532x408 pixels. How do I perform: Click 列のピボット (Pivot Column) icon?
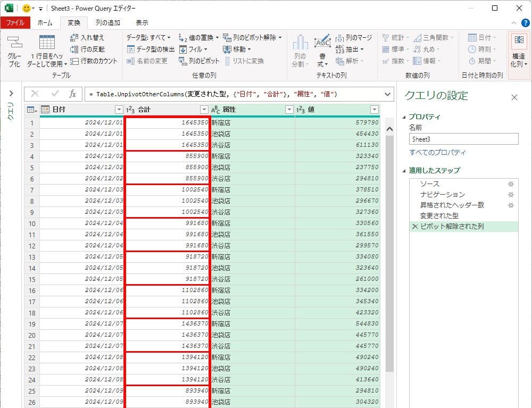[x=184, y=61]
